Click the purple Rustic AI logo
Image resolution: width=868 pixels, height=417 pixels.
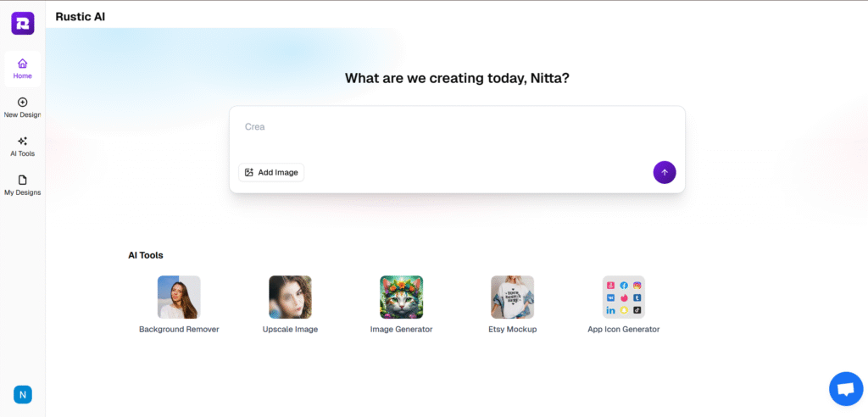tap(22, 23)
